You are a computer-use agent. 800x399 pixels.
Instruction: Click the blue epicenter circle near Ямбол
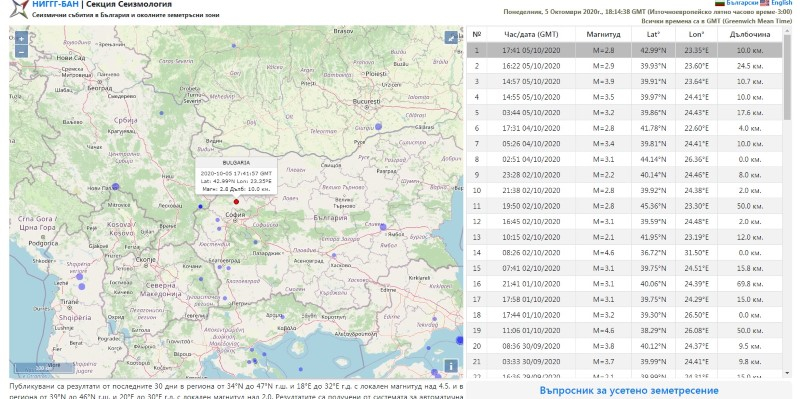point(383,227)
